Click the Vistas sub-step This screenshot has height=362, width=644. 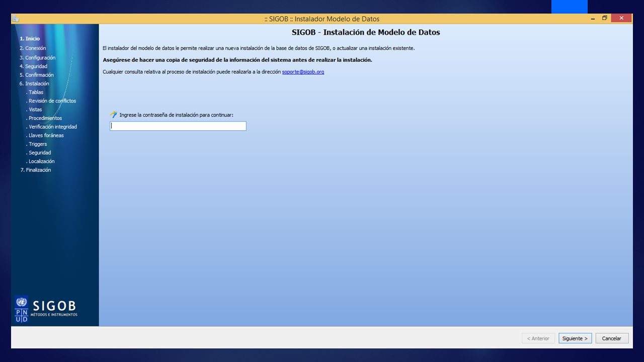pyautogui.click(x=34, y=110)
